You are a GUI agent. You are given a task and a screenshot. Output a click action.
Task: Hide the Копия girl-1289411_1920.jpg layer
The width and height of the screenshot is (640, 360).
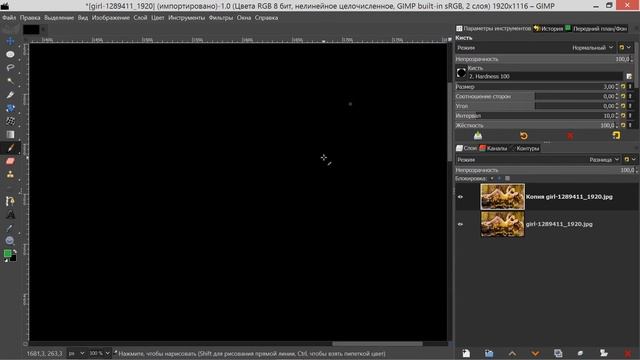tap(460, 197)
